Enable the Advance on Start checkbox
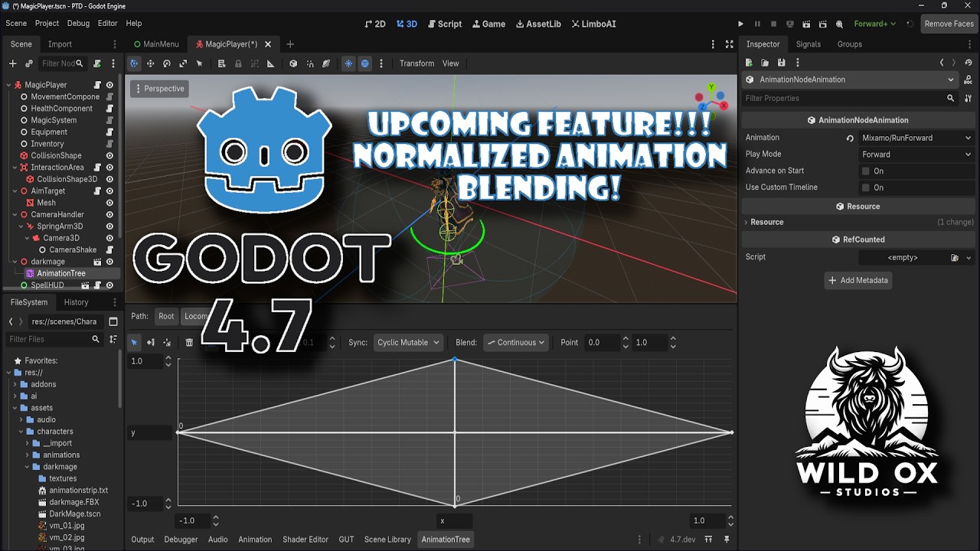980x551 pixels. 866,171
